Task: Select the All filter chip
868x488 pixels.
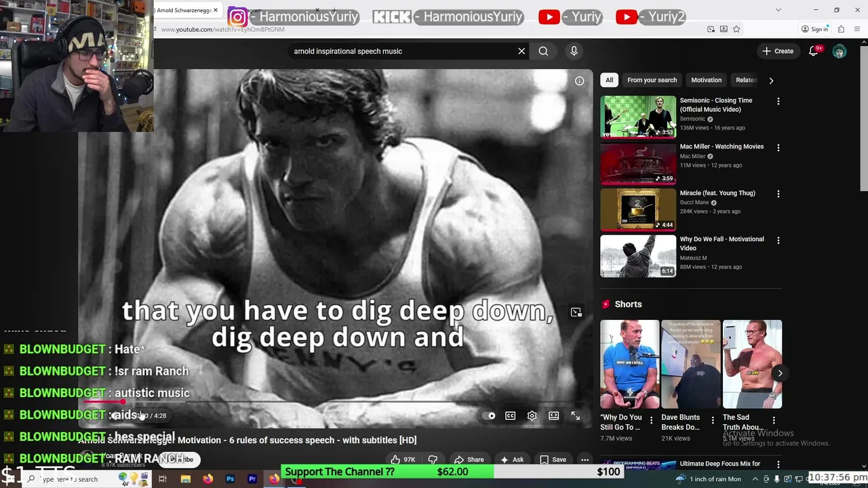Action: (x=609, y=80)
